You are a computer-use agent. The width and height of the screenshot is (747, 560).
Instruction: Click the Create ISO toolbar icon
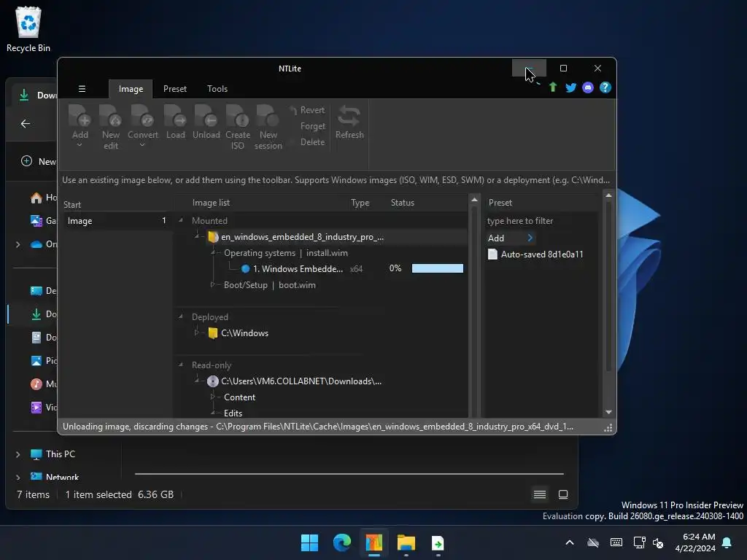point(237,117)
